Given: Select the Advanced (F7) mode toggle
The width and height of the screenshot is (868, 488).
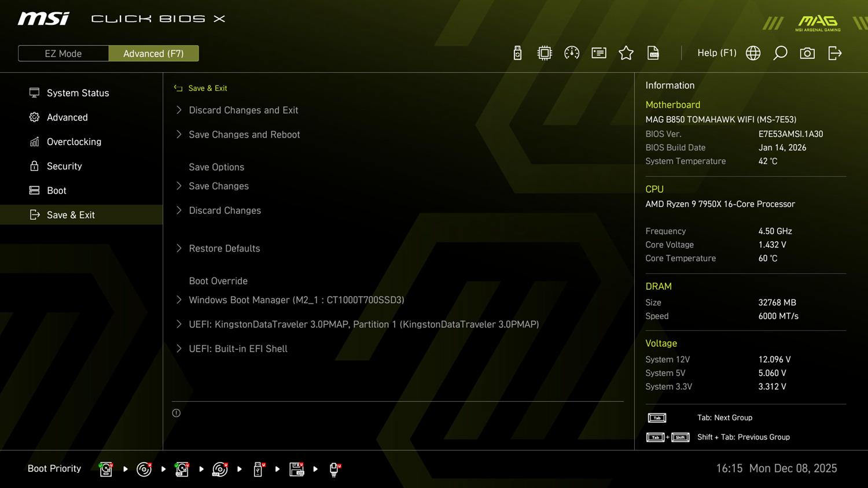Looking at the screenshot, I should pos(153,53).
